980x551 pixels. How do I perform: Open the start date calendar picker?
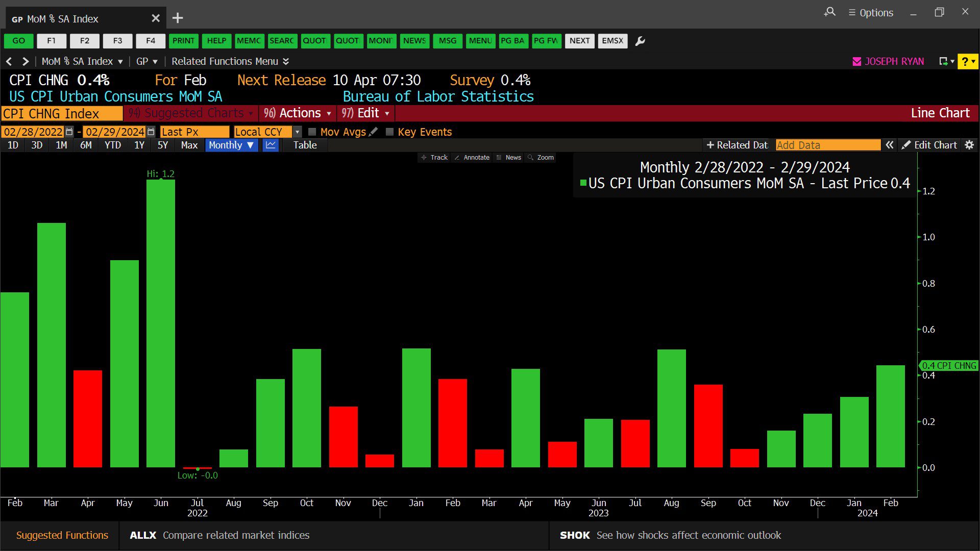[x=69, y=132]
